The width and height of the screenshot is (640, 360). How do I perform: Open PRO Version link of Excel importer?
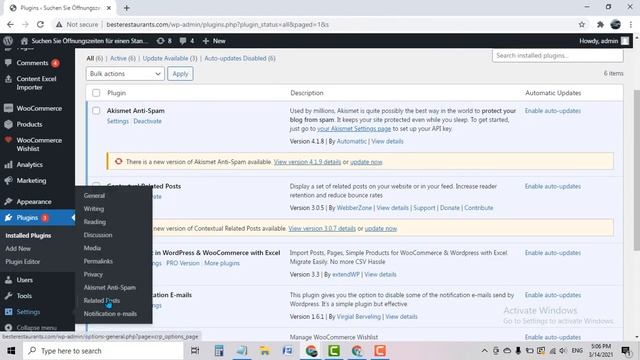(182, 263)
